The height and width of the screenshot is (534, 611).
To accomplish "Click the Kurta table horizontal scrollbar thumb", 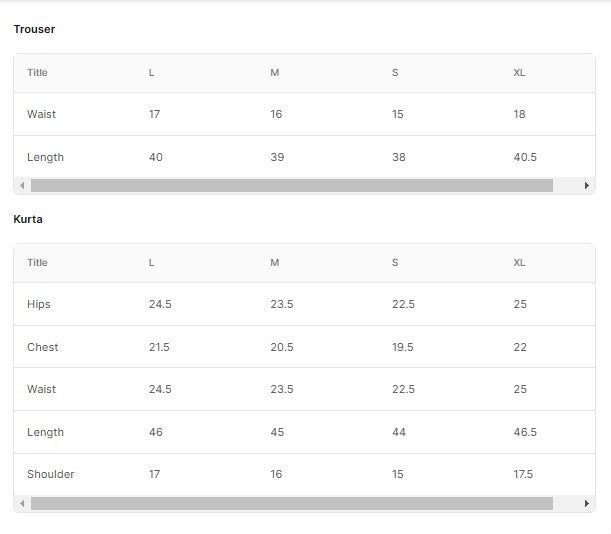I will pyautogui.click(x=292, y=504).
